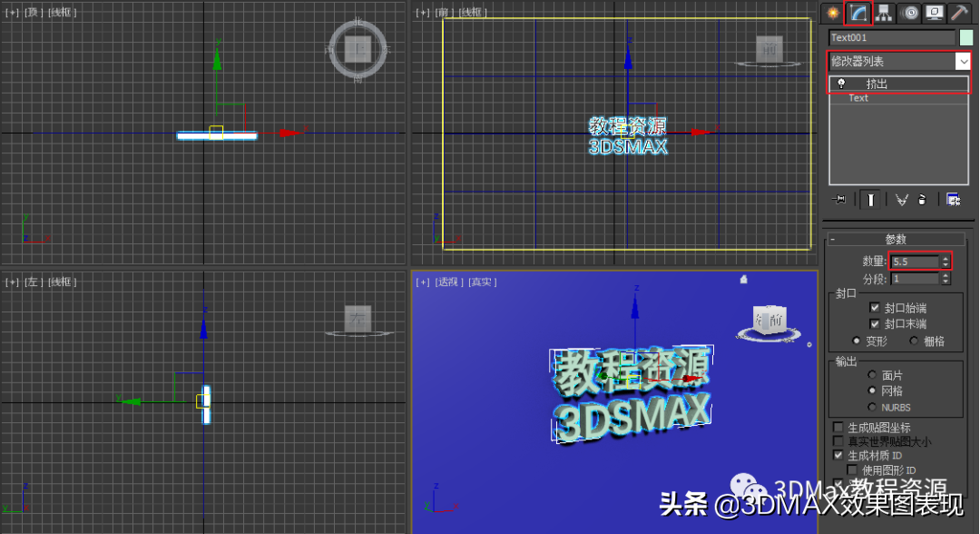Open the Display panel tab
This screenshot has width=980, height=534.
click(x=935, y=13)
